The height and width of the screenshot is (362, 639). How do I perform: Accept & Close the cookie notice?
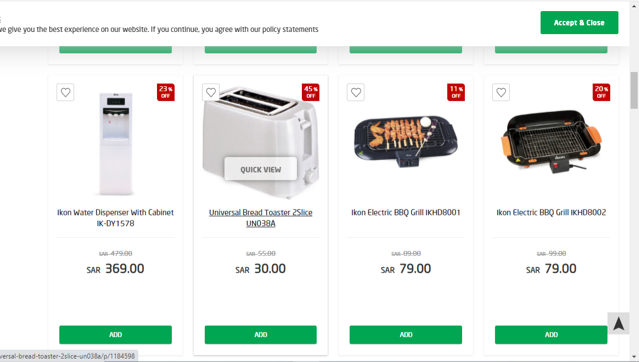tap(579, 23)
